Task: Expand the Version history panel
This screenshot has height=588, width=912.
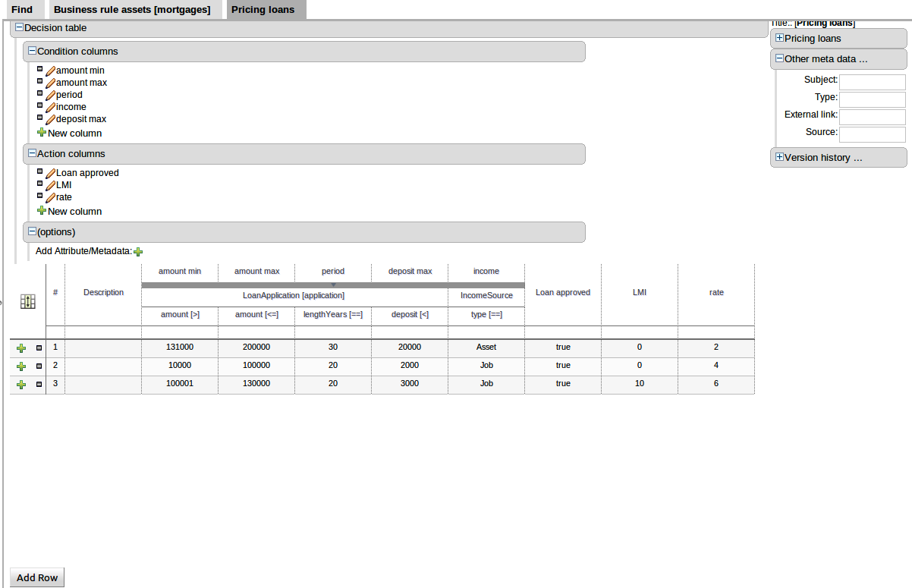Action: coord(779,158)
